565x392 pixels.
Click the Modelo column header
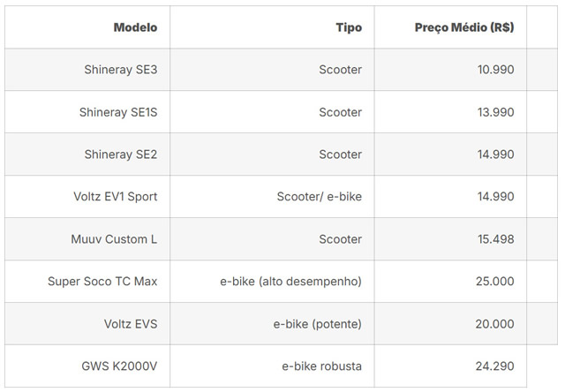135,27
